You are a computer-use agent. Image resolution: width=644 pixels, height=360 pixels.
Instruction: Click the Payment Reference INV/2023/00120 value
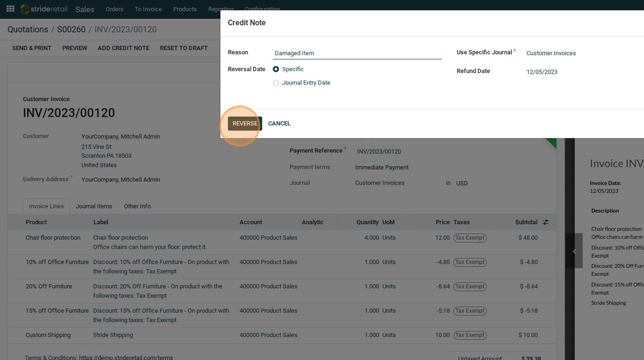pos(379,151)
